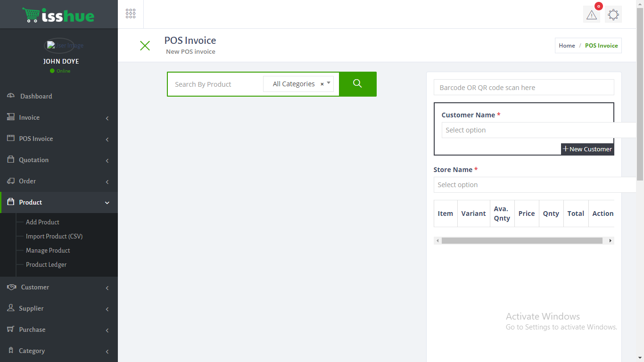Click the settings gear icon
The height and width of the screenshot is (362, 644).
pos(613,15)
